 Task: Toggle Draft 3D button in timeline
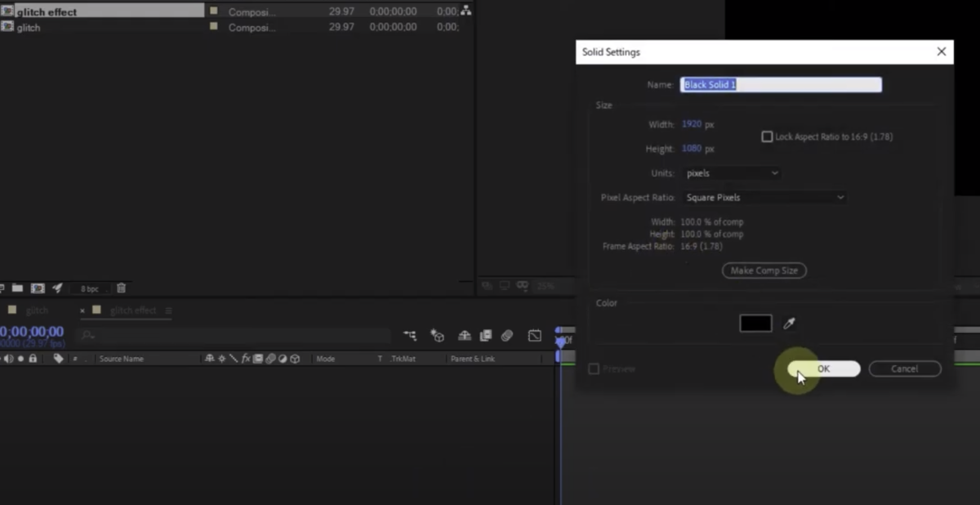click(x=438, y=336)
